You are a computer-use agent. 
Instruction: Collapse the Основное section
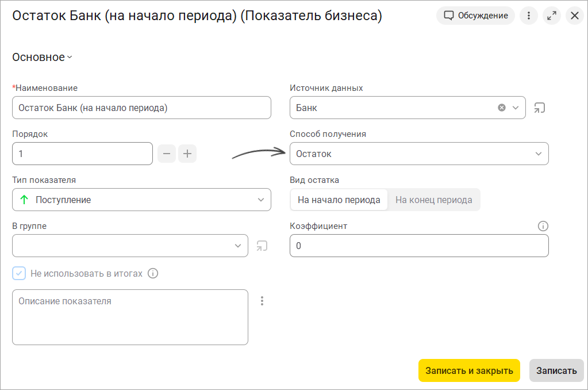tap(42, 57)
